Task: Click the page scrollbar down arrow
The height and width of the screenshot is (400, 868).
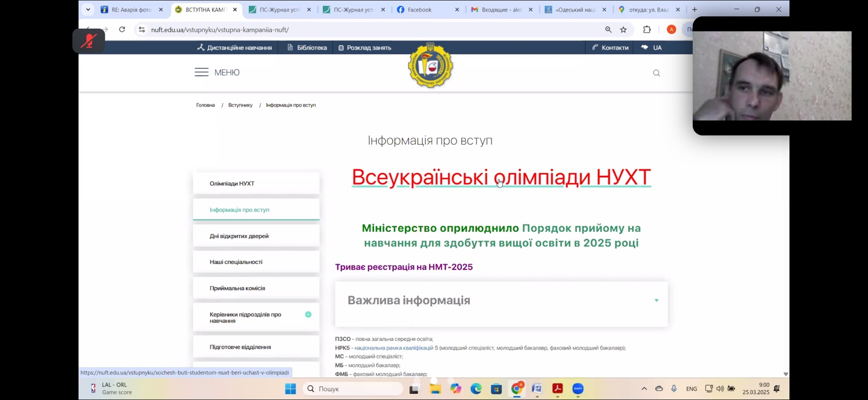Action: tap(786, 374)
